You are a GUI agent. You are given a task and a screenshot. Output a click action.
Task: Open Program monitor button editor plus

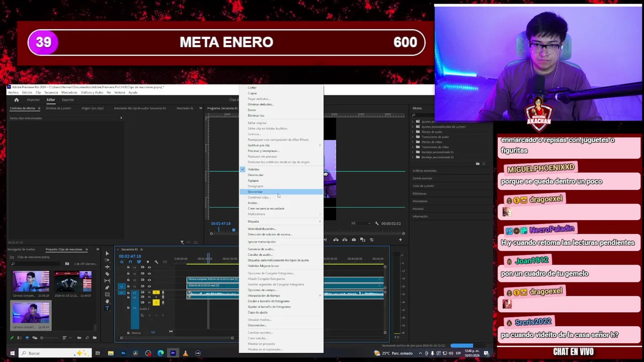click(400, 240)
